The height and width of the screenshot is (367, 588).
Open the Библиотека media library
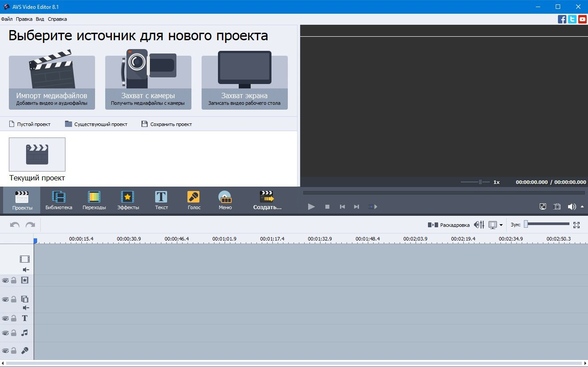click(59, 200)
